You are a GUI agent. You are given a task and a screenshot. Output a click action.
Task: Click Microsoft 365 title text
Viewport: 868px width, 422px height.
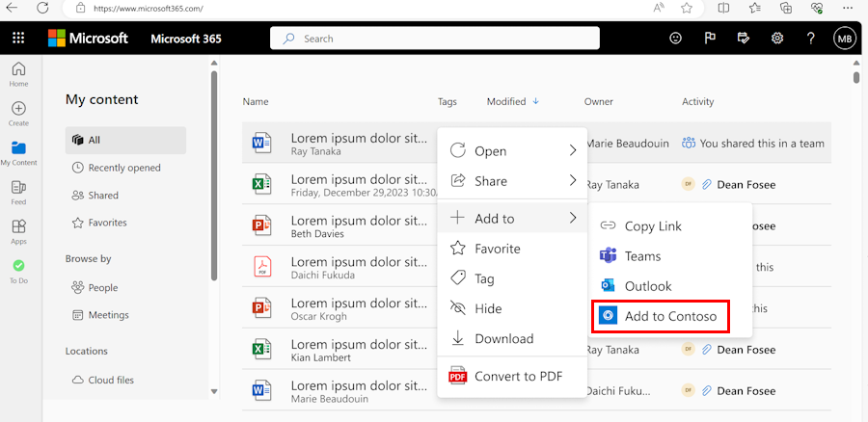click(186, 39)
